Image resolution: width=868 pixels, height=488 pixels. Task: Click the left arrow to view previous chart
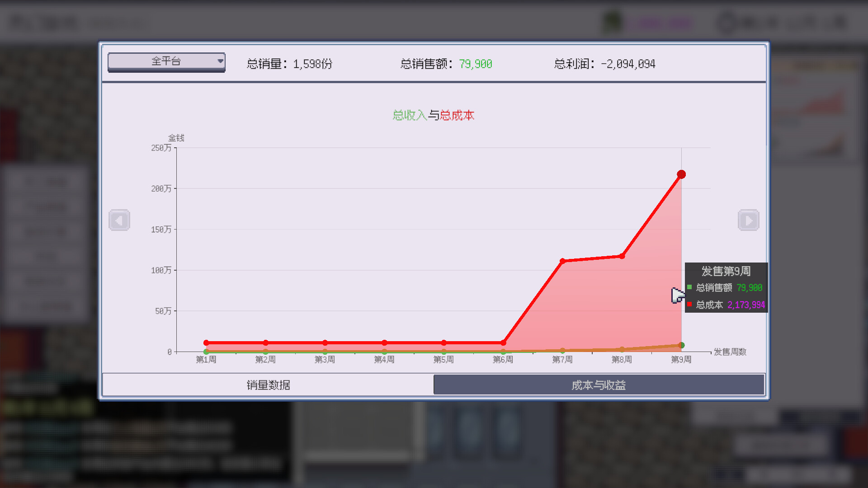(119, 220)
